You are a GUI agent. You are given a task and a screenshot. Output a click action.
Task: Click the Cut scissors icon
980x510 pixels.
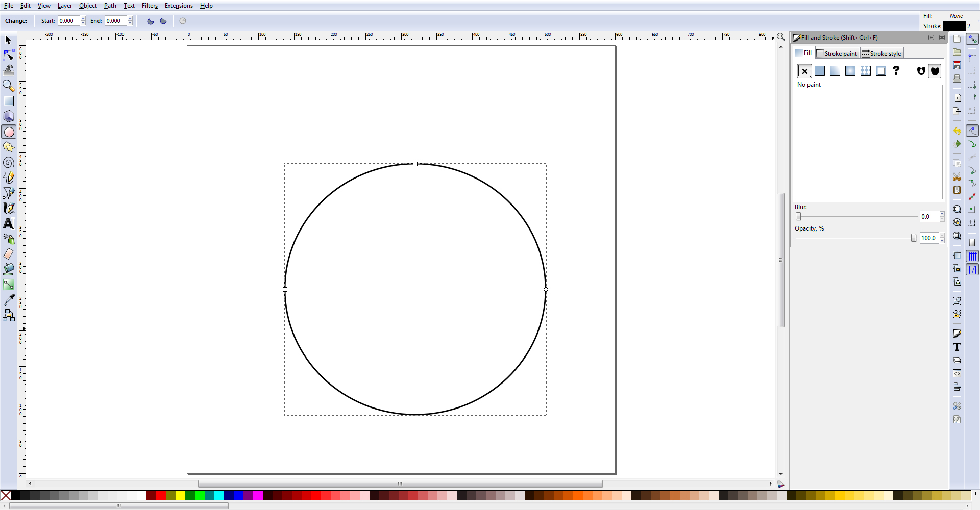coord(957,176)
